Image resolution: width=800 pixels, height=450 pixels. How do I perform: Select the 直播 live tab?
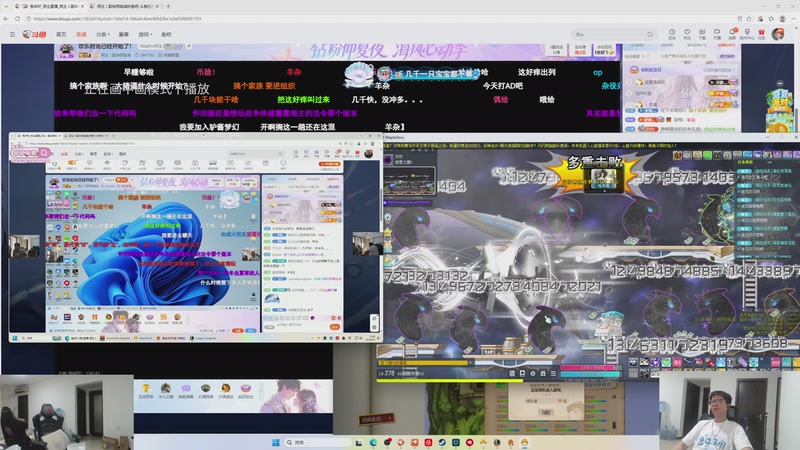coord(81,34)
